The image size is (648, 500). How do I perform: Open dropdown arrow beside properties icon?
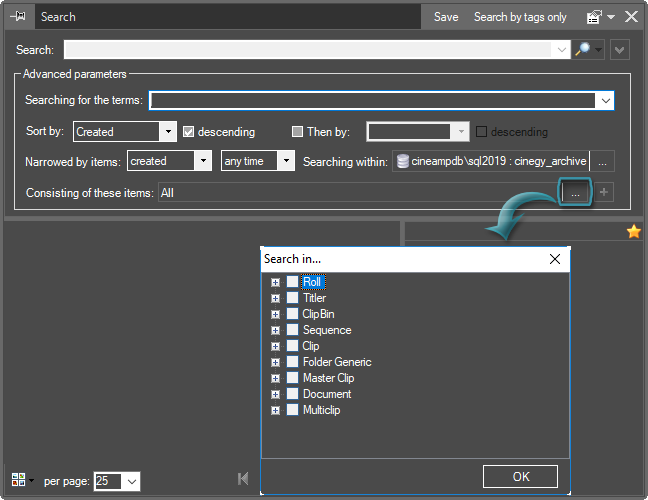[611, 17]
